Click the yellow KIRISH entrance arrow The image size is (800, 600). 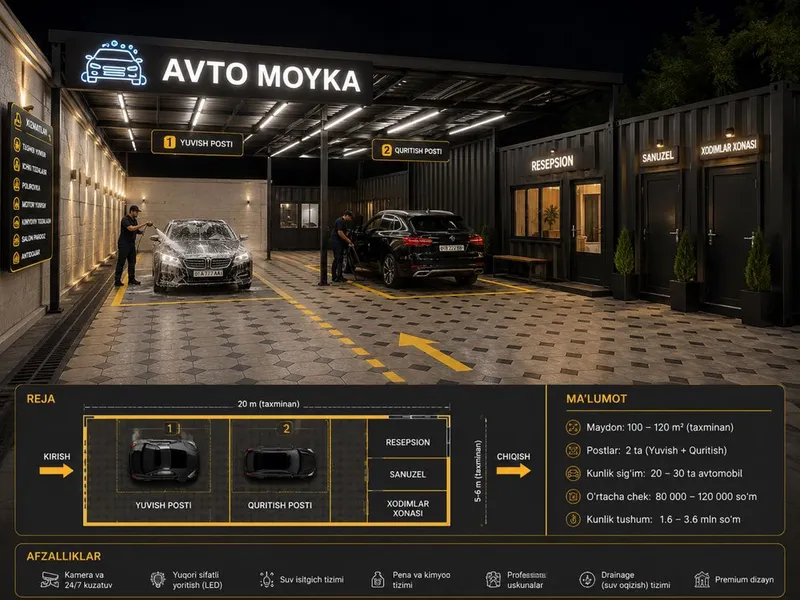tap(57, 470)
